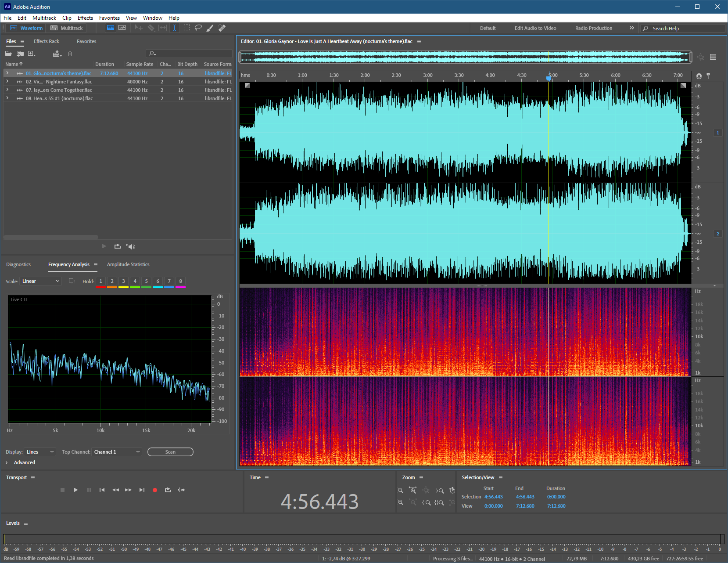The width and height of the screenshot is (728, 563).
Task: Click the Rewind transport button
Action: click(115, 490)
